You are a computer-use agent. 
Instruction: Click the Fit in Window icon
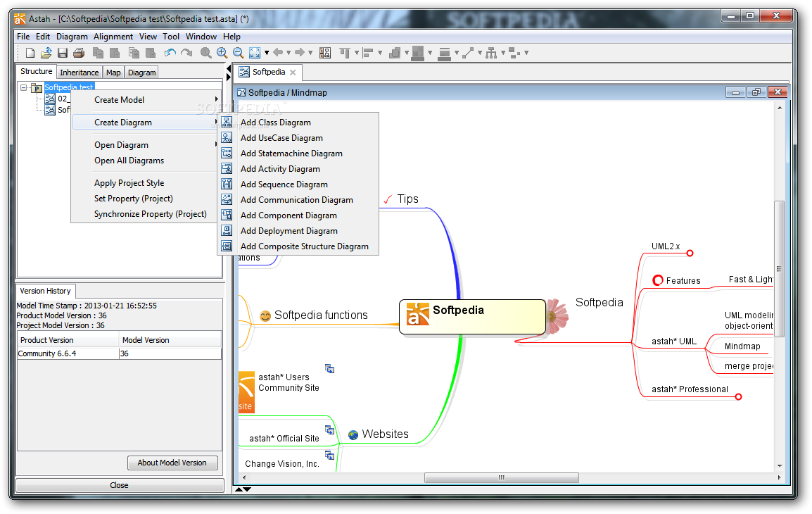point(255,53)
